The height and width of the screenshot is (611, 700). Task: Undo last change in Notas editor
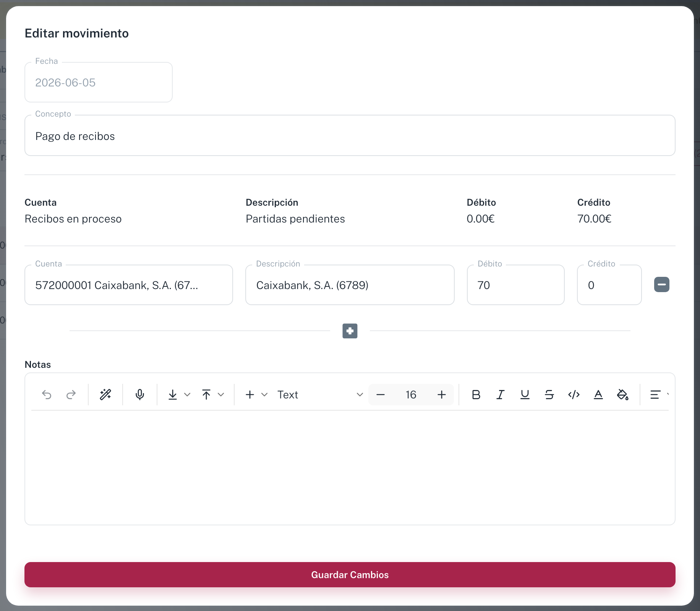[47, 395]
